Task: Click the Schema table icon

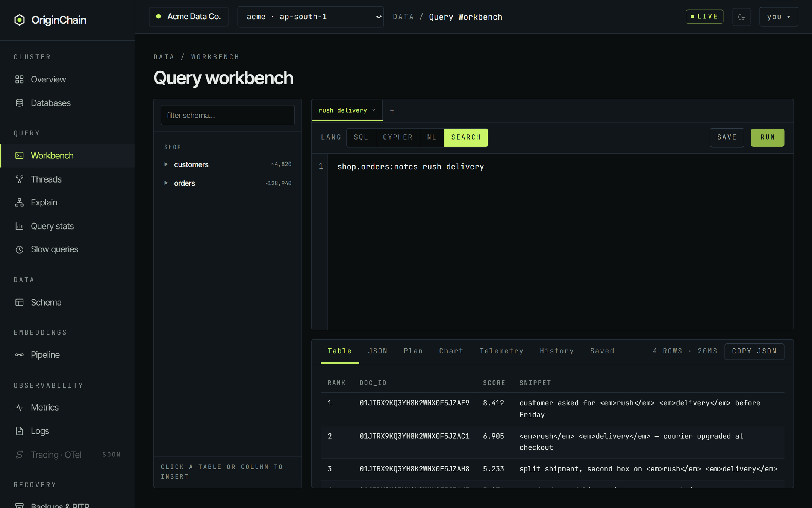Action: point(20,302)
